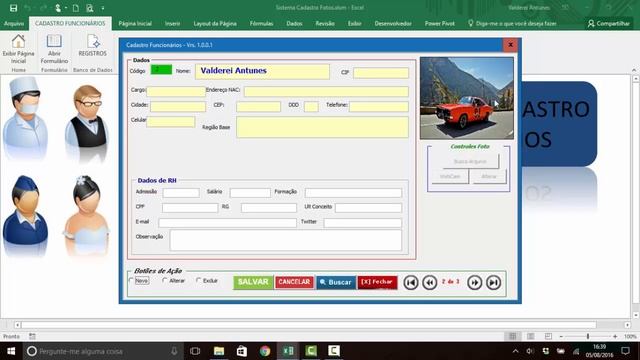640x360 pixels.
Task: Go to next record navigation icon
Action: [474, 282]
